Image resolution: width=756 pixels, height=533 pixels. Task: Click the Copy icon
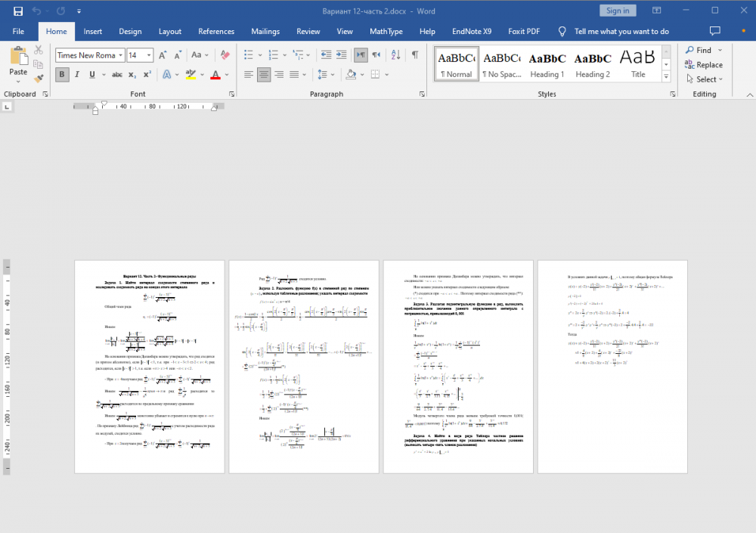tap(38, 64)
